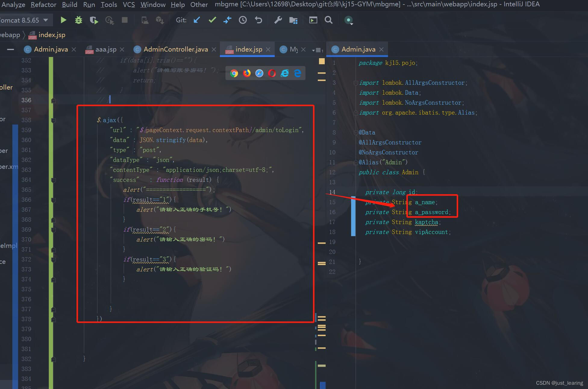Switch to AdminController.java tab

click(175, 49)
